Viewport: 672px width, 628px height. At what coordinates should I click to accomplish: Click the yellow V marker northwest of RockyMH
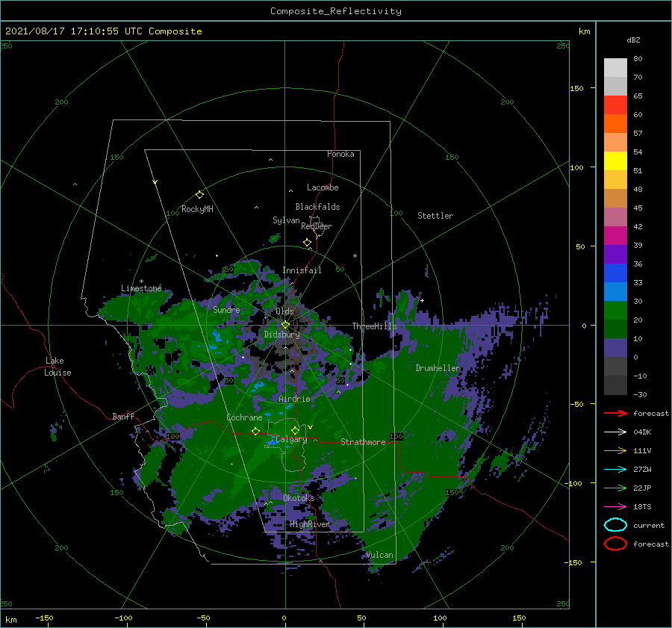[155, 182]
